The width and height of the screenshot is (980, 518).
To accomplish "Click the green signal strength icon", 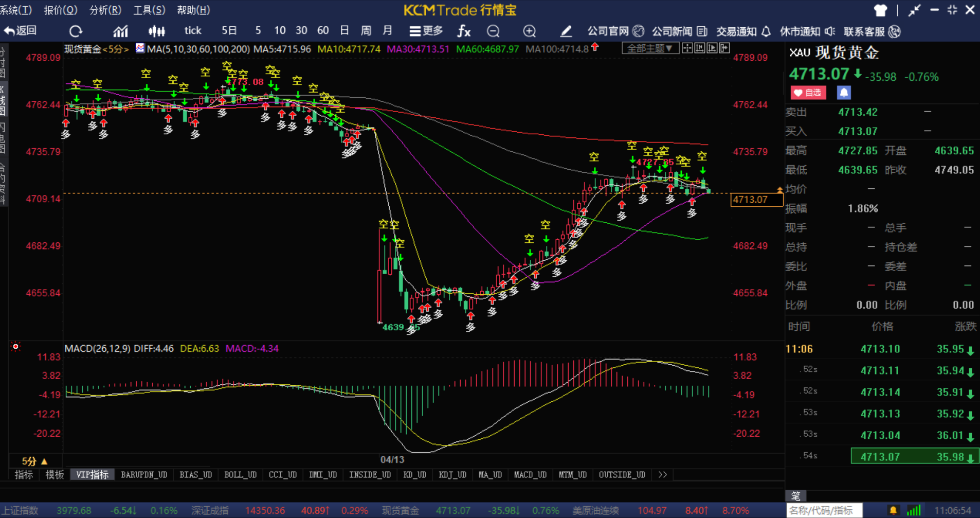I will [x=914, y=511].
